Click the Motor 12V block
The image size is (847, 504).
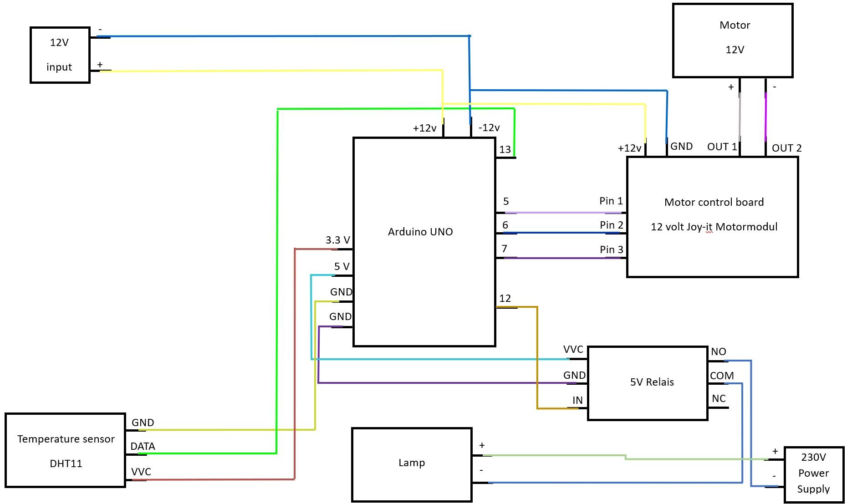733,41
